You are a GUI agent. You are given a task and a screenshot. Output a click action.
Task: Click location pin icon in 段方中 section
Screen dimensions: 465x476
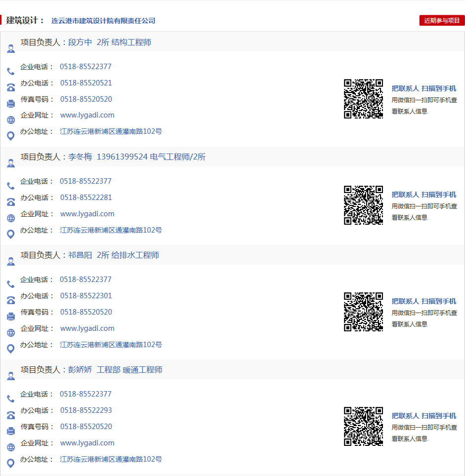click(x=11, y=136)
